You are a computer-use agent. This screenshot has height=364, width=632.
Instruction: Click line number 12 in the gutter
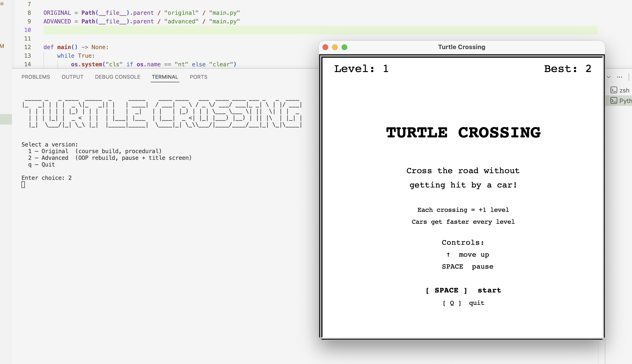click(27, 47)
